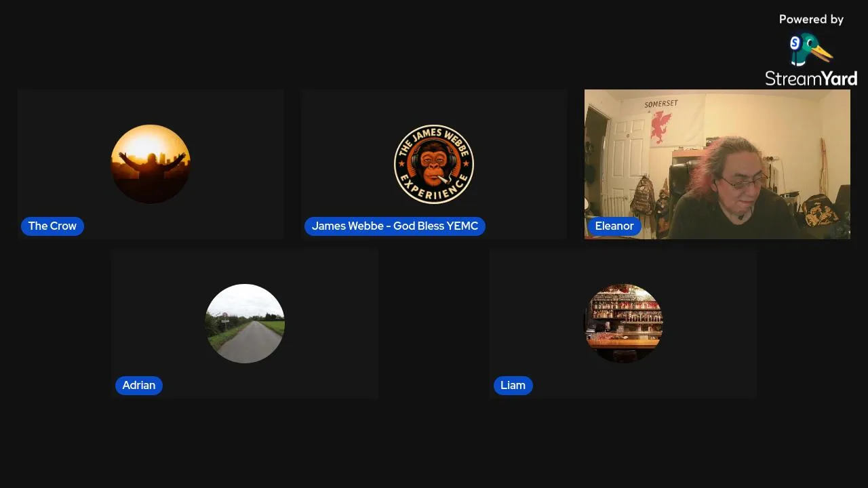This screenshot has width=868, height=488.
Task: Click Eleanor's live webcam video
Action: (717, 164)
